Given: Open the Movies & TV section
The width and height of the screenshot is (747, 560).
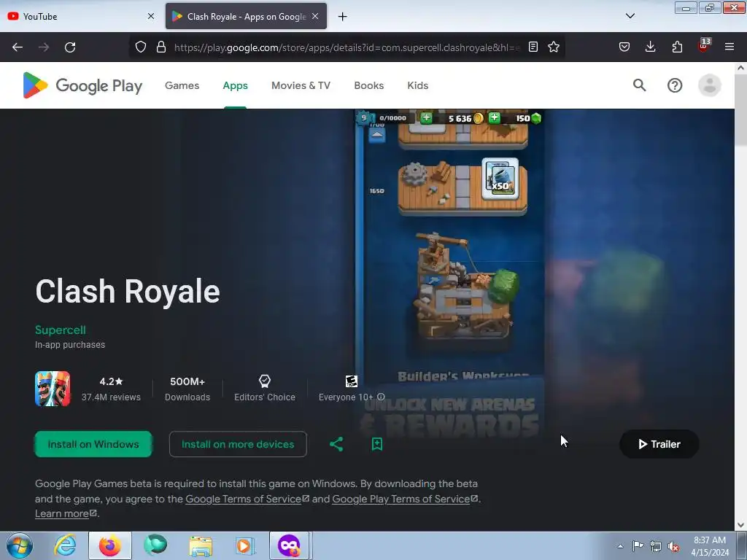Looking at the screenshot, I should coord(301,86).
